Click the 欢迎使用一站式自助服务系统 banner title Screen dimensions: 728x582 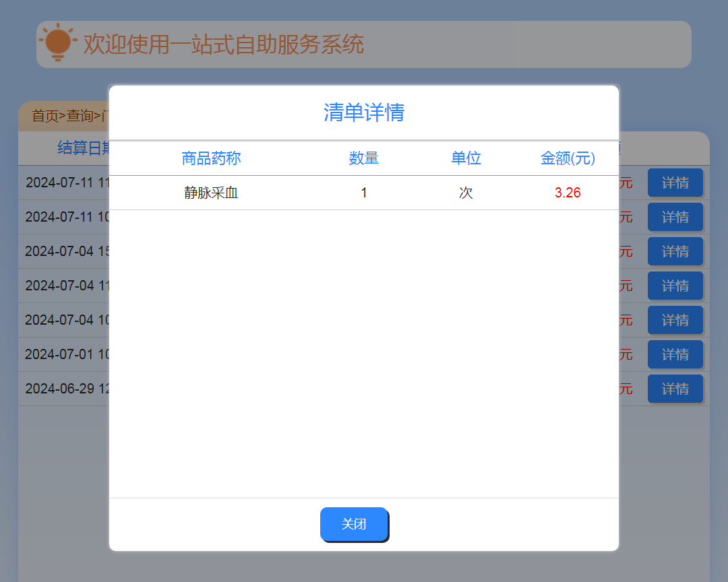pos(223,44)
